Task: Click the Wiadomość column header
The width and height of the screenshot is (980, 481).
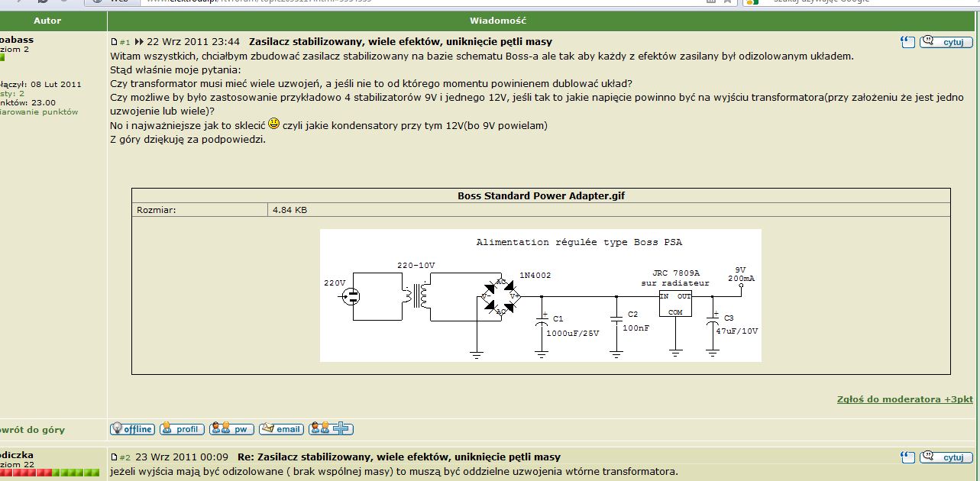Action: pos(497,21)
